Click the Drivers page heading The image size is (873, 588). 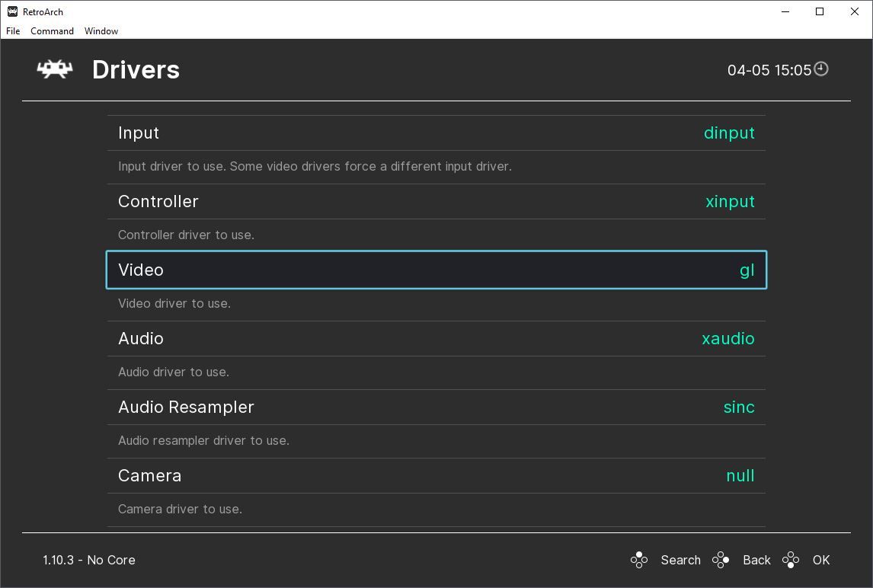pyautogui.click(x=136, y=70)
